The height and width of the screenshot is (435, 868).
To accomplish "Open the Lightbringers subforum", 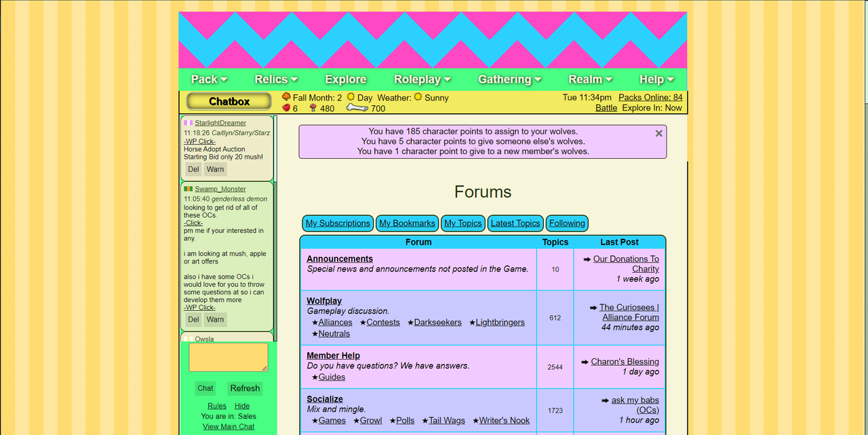I will [500, 322].
